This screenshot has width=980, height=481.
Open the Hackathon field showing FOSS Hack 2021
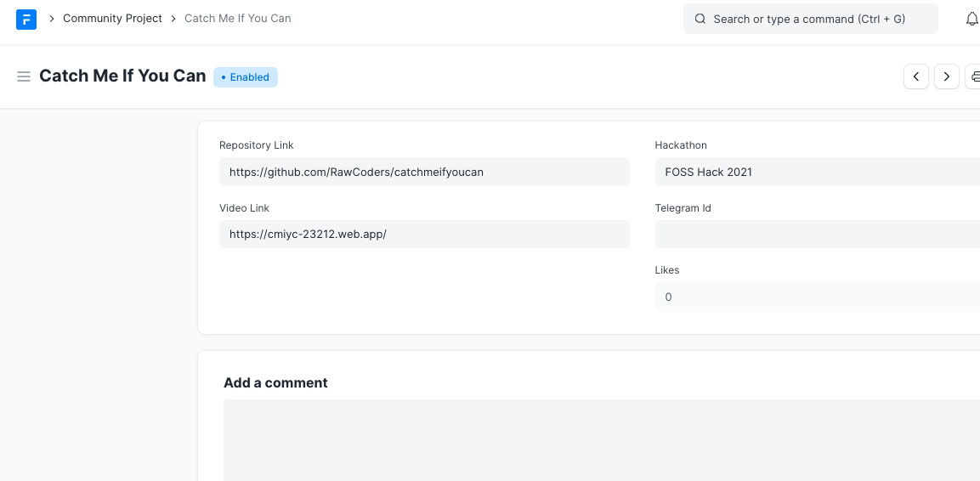coord(816,172)
